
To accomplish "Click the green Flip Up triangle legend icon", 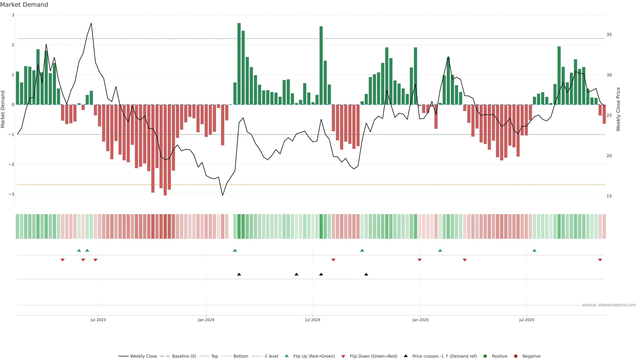I will (287, 356).
